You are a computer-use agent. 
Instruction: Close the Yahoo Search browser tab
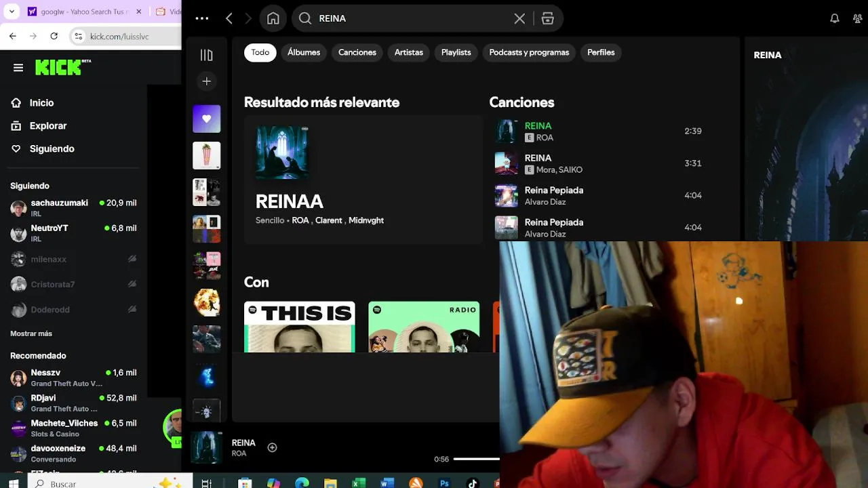(x=139, y=12)
